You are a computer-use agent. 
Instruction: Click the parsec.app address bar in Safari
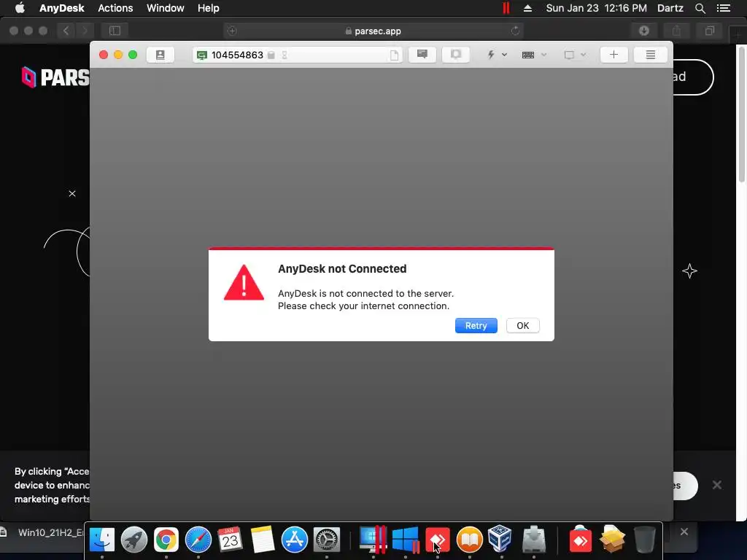click(373, 31)
